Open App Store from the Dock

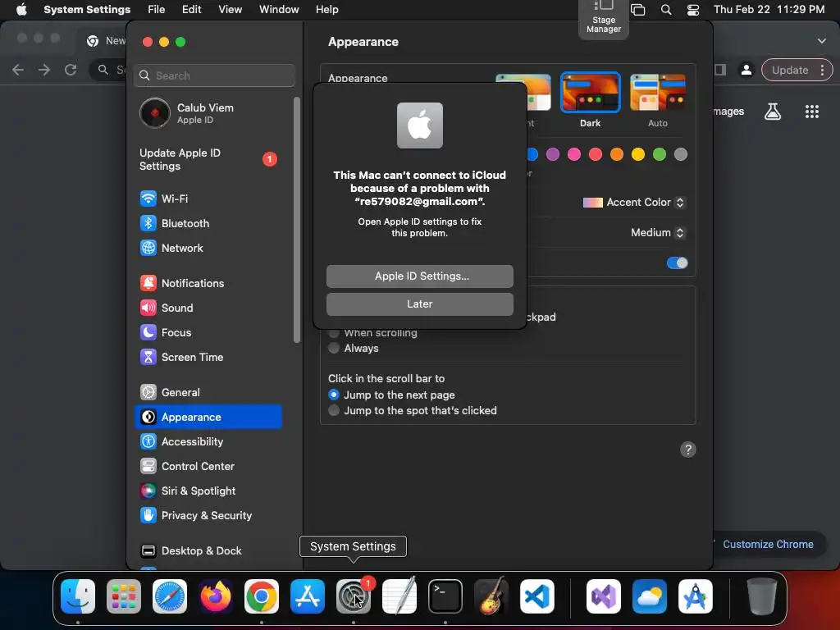308,596
